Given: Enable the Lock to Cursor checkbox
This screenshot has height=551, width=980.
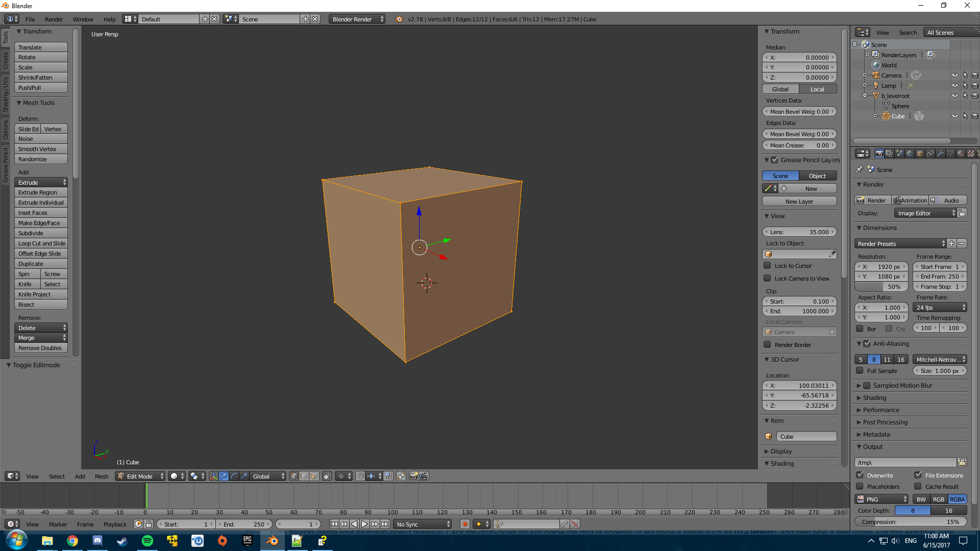Looking at the screenshot, I should (x=768, y=265).
